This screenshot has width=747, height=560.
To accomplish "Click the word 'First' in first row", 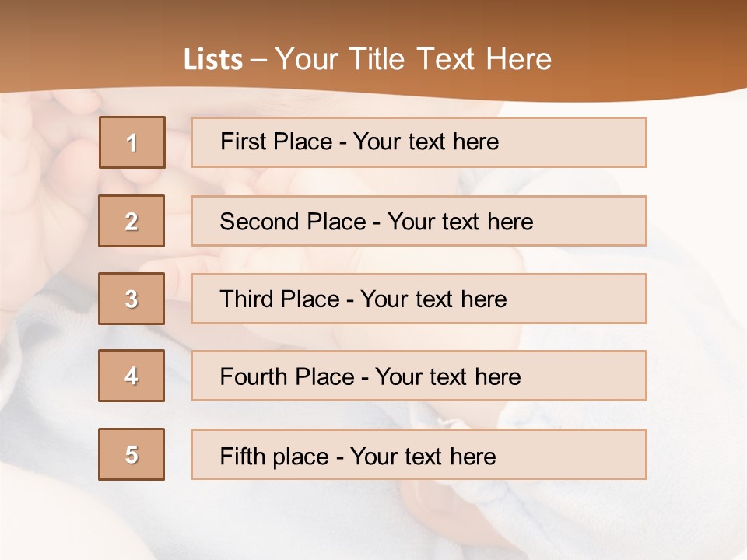I will 243,142.
